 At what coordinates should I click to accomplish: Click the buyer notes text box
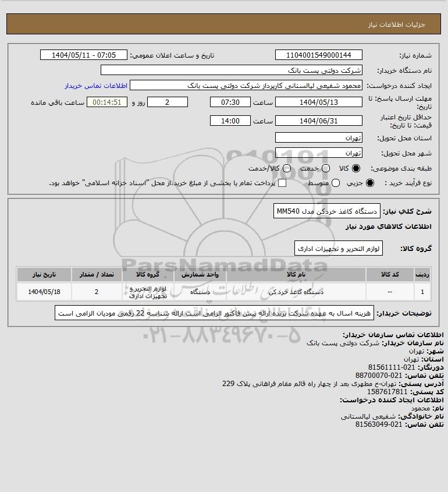click(x=214, y=313)
